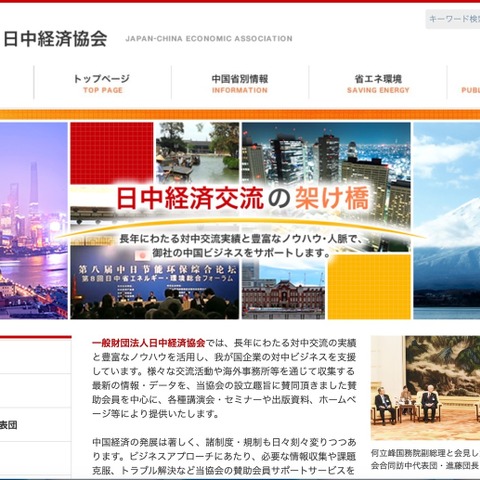The width and height of the screenshot is (480, 480).
Task: Click the canal boat photo in banner
Action: coord(198,153)
